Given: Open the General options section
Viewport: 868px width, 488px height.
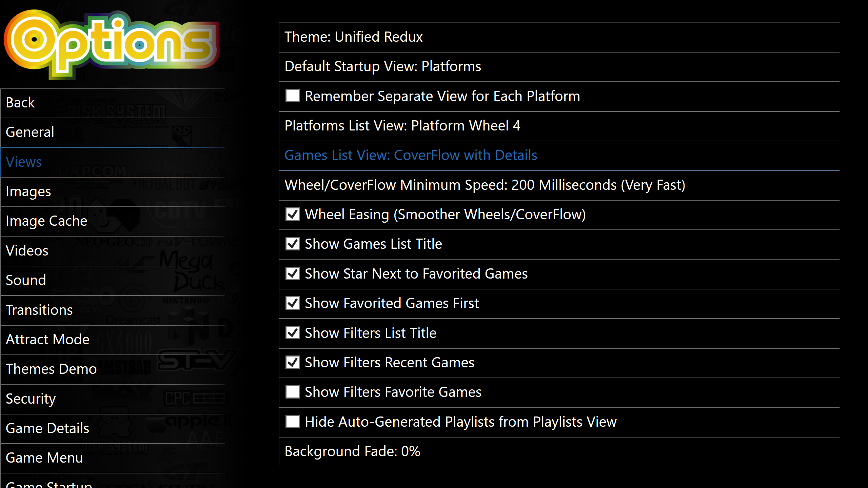Looking at the screenshot, I should click(x=113, y=133).
